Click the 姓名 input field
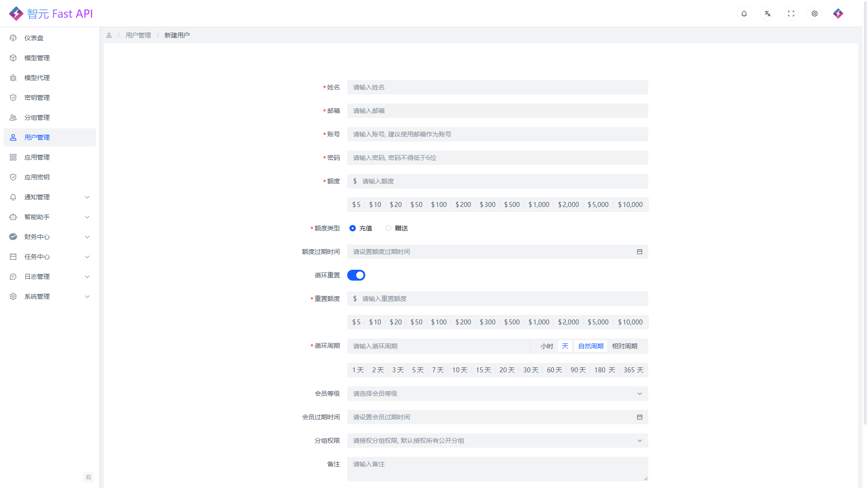This screenshot has width=868, height=488. click(497, 87)
